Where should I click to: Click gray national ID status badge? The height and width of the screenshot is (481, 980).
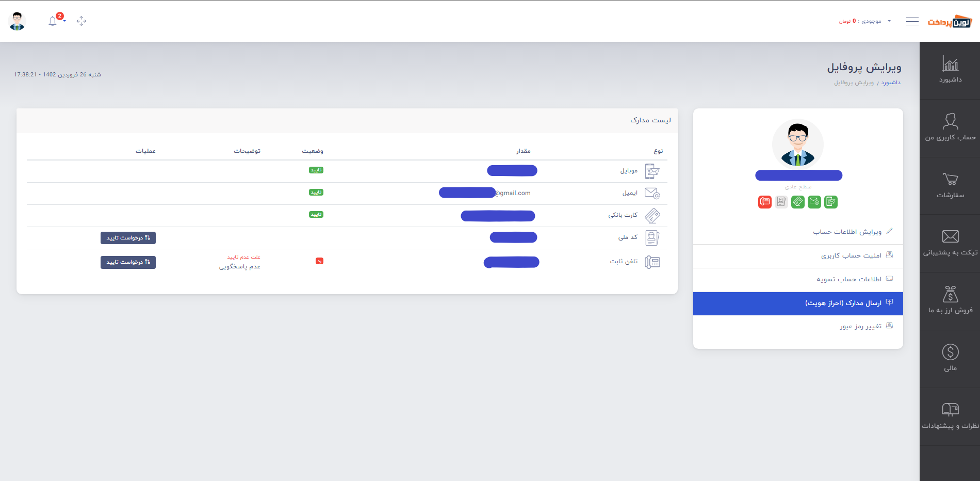click(781, 202)
